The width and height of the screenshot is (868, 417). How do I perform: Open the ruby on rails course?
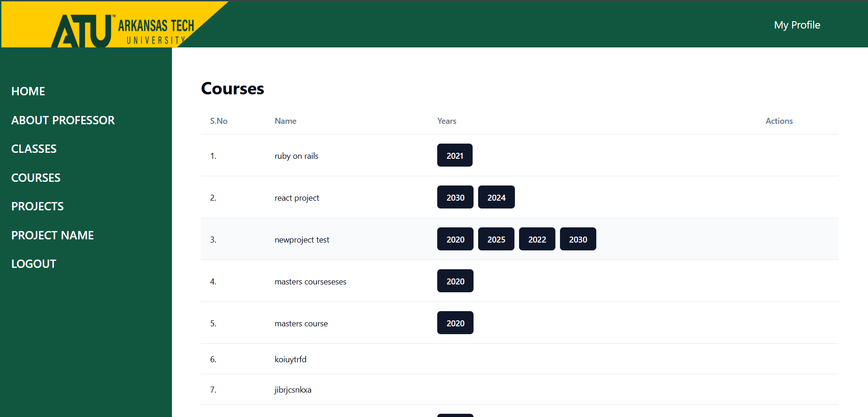296,156
